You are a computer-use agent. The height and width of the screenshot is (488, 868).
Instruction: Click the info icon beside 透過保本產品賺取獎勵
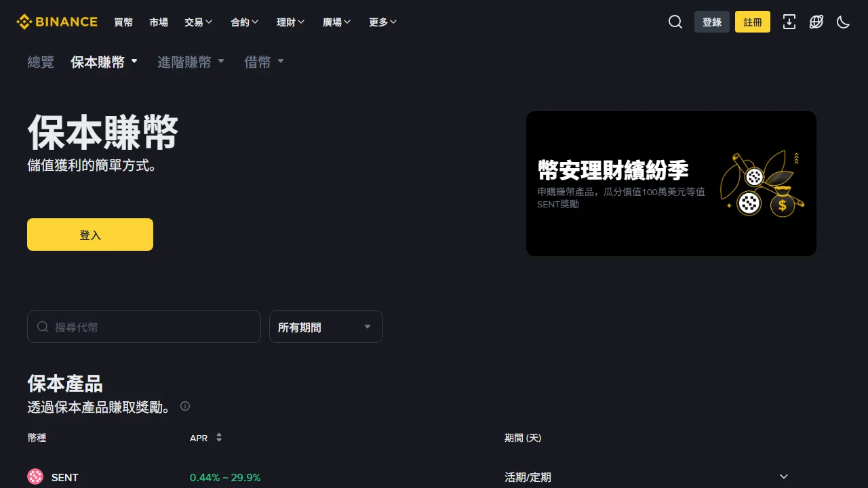pos(185,406)
